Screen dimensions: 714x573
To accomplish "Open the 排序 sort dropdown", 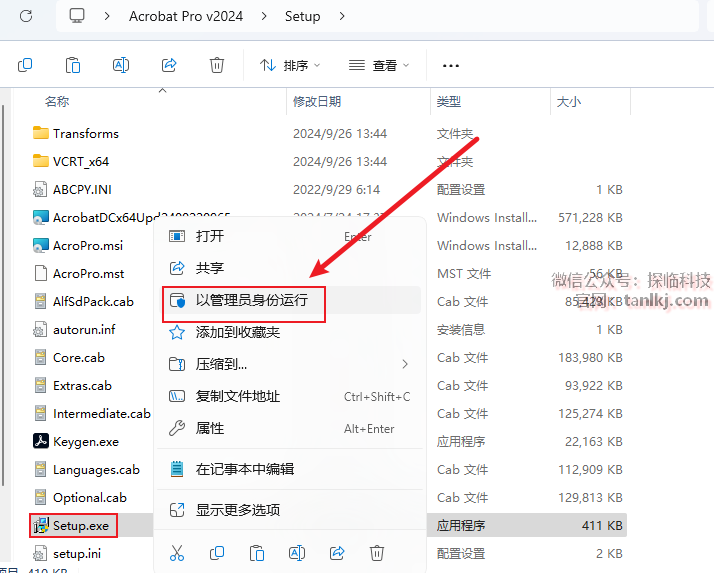I will (x=290, y=66).
